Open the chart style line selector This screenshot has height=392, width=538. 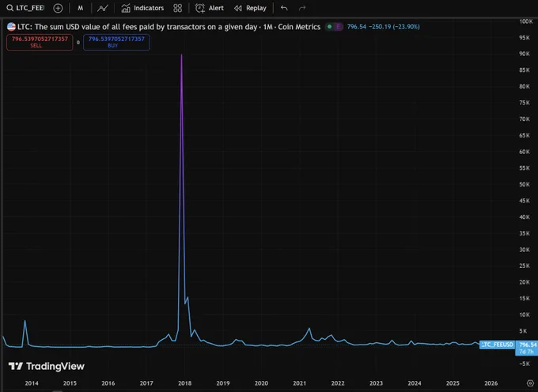[x=103, y=8]
